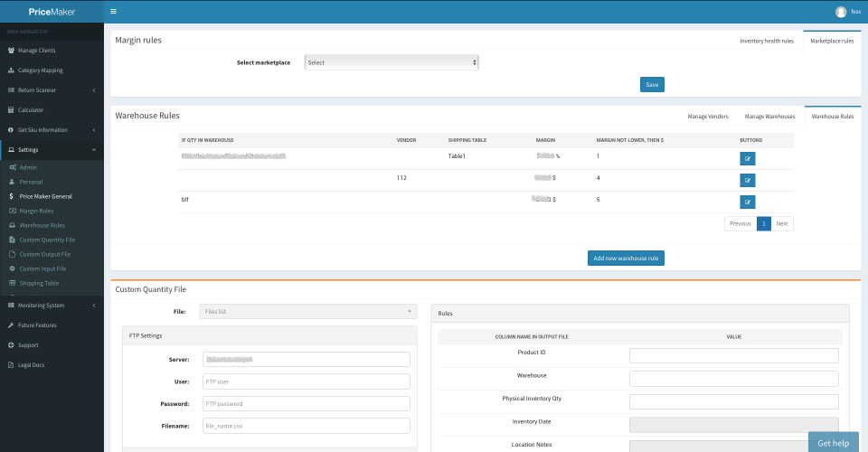Click the Warehouse value field
868x452 pixels.
click(734, 379)
